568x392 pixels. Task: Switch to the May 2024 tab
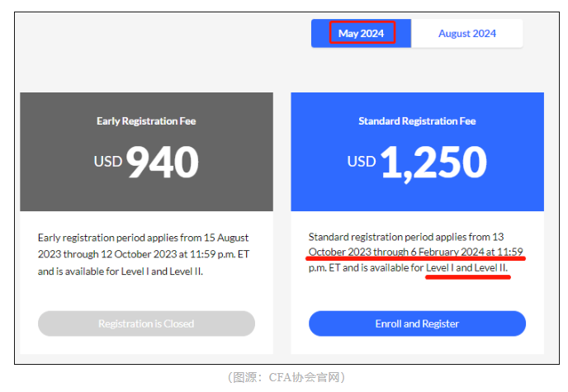point(361,33)
